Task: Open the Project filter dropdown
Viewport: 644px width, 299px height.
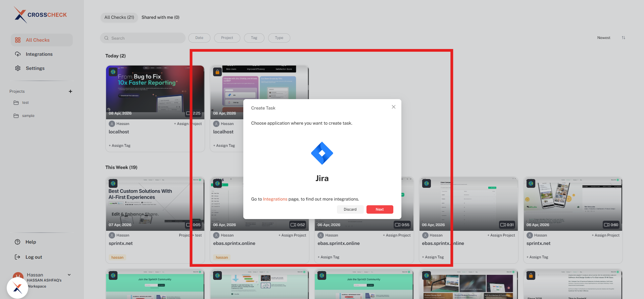Action: (x=227, y=38)
